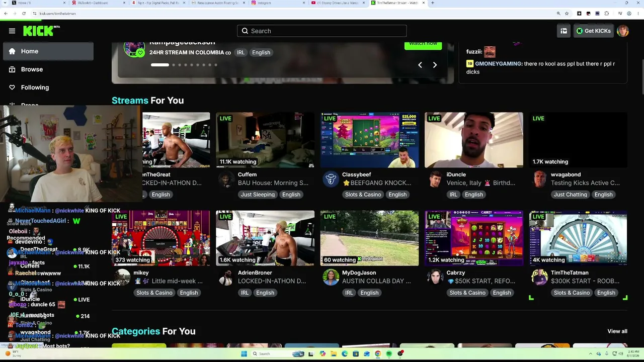Click Cabrzy's channel avatar

point(435,277)
